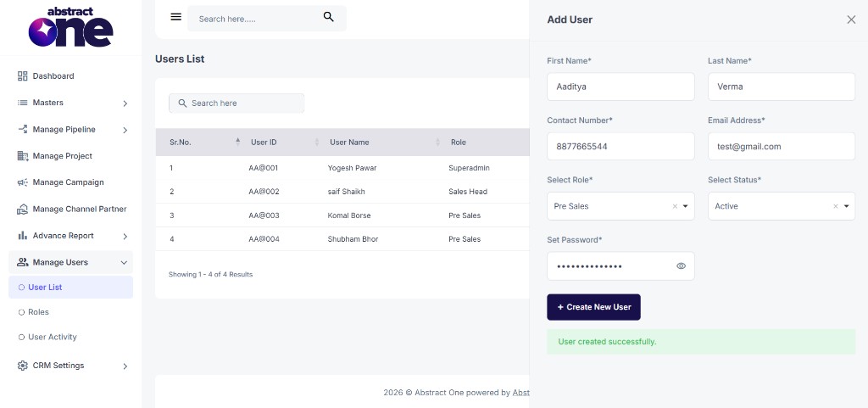Collapse the Manage Users chevron
This screenshot has width=868, height=408.
tap(124, 262)
